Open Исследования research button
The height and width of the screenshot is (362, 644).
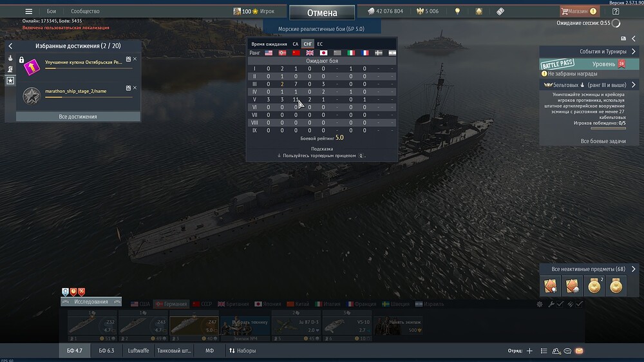tap(91, 301)
